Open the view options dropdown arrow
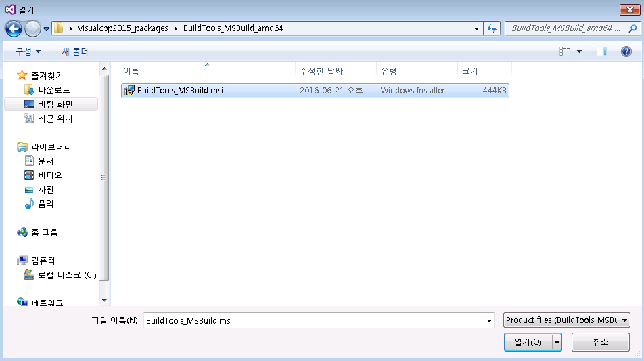The width and height of the screenshot is (644, 361). click(580, 51)
